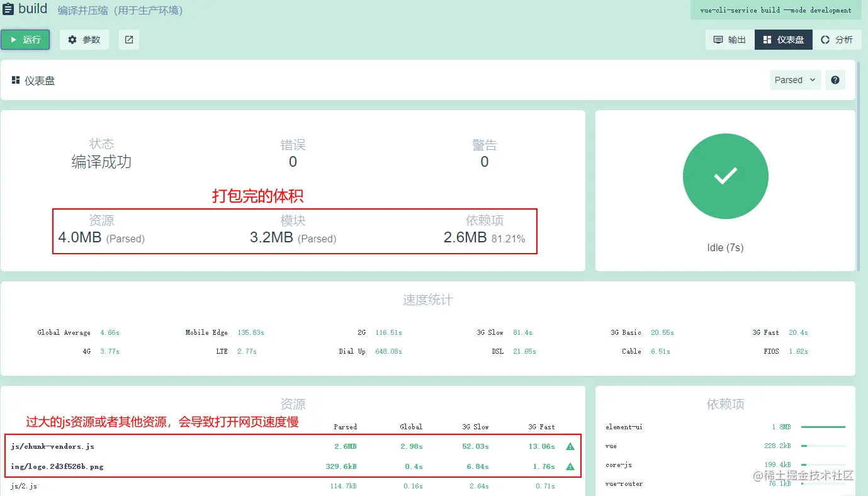Click the 3G Fast column header
The image size is (868, 496).
pyautogui.click(x=541, y=427)
